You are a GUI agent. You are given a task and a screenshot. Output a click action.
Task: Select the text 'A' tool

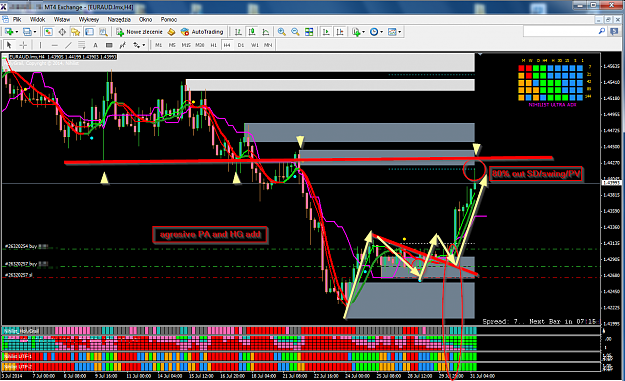tap(95, 45)
